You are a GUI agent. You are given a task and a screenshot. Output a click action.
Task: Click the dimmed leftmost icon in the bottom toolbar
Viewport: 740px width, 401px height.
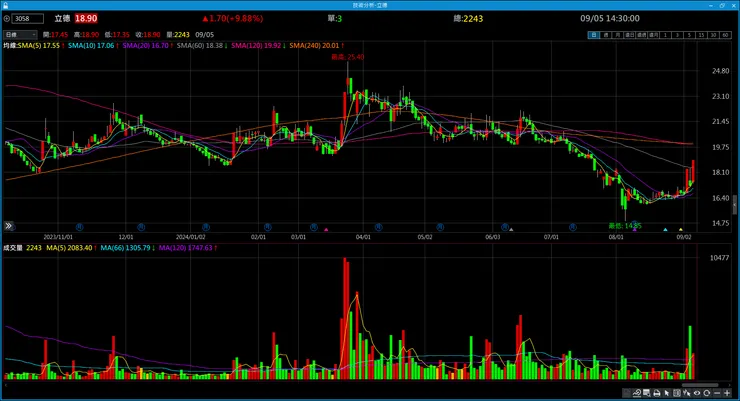tap(627, 393)
